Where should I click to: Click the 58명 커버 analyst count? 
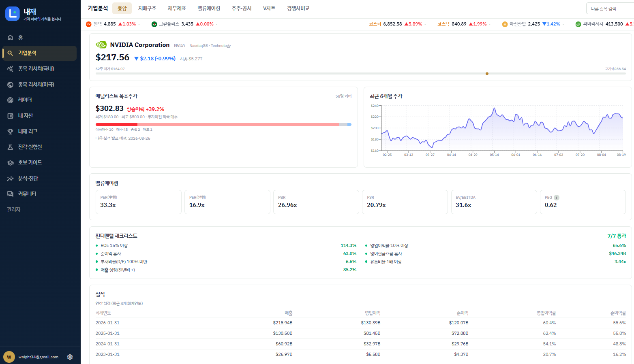click(344, 96)
